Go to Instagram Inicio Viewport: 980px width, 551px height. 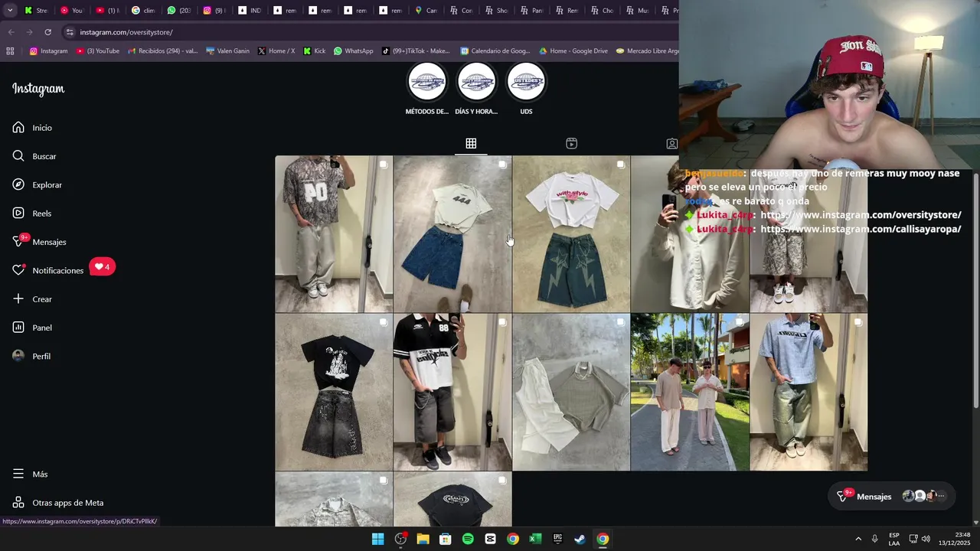(x=32, y=128)
